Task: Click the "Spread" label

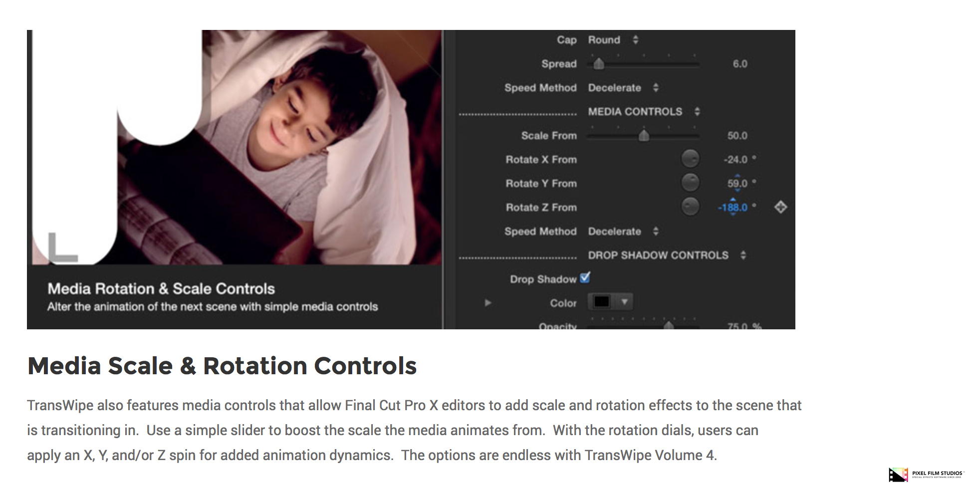Action: [559, 64]
